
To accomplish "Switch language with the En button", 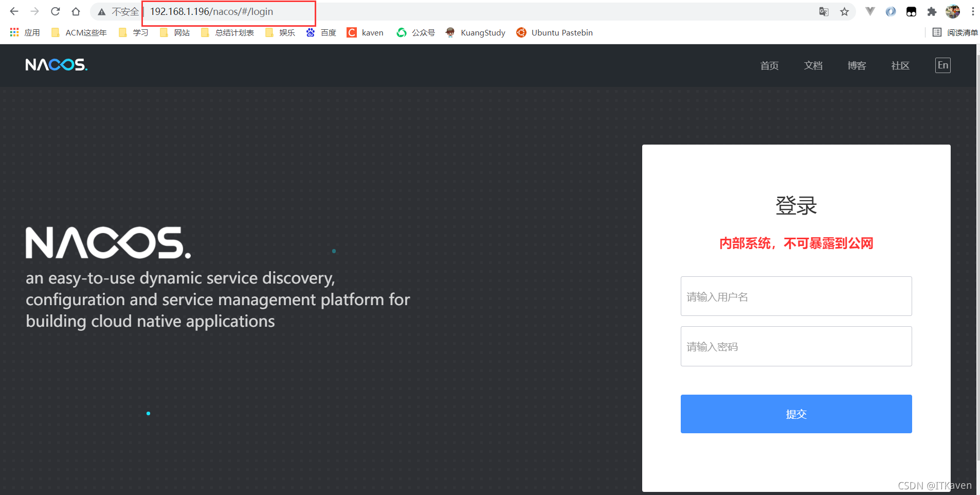I will tap(942, 65).
